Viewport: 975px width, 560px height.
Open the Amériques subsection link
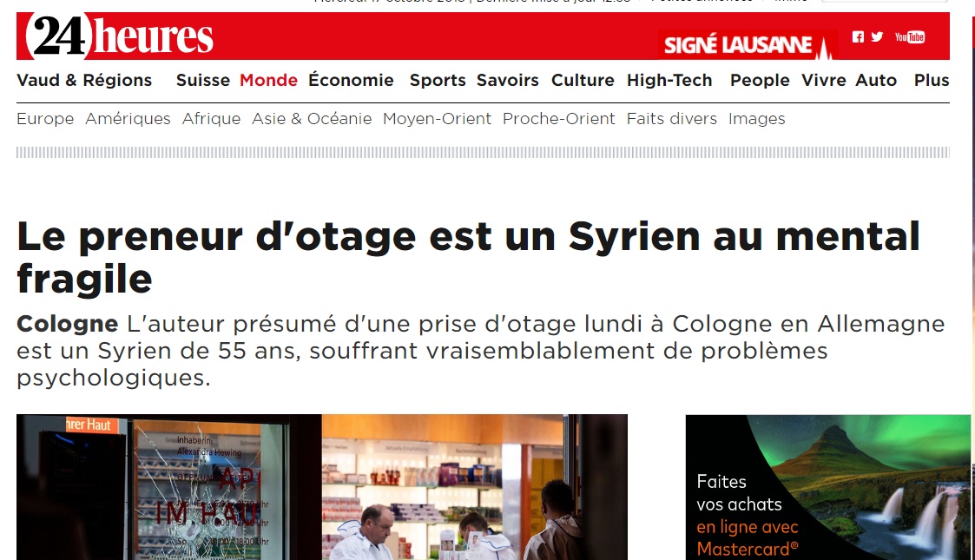coord(128,119)
